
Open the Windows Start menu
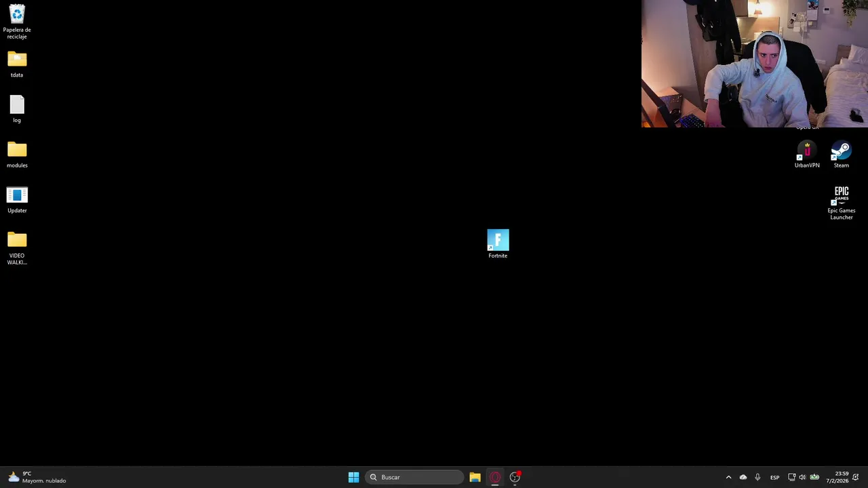pos(353,477)
